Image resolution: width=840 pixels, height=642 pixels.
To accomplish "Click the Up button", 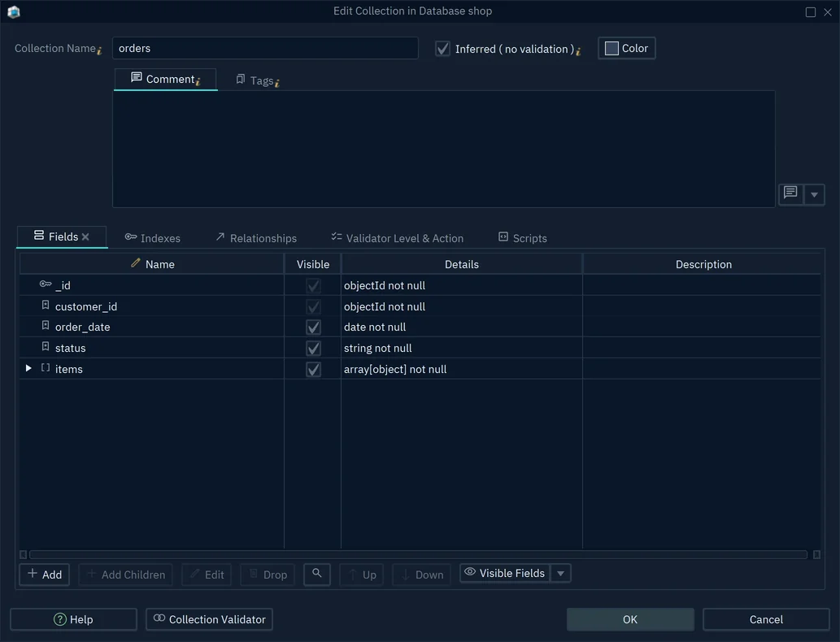I will click(x=362, y=575).
